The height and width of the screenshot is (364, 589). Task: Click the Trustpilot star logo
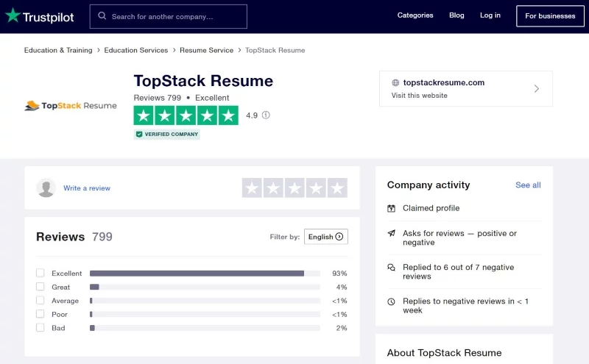click(13, 15)
